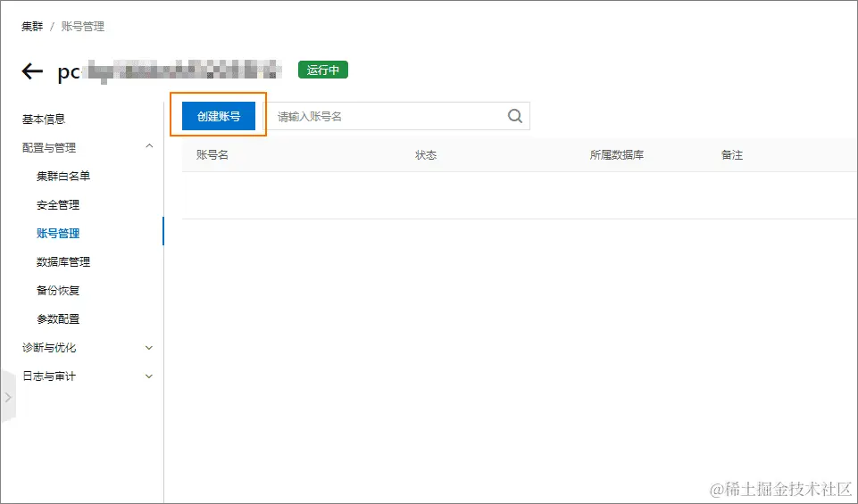858x504 pixels.
Task: Open 数据库管理 menu item
Action: click(x=63, y=262)
